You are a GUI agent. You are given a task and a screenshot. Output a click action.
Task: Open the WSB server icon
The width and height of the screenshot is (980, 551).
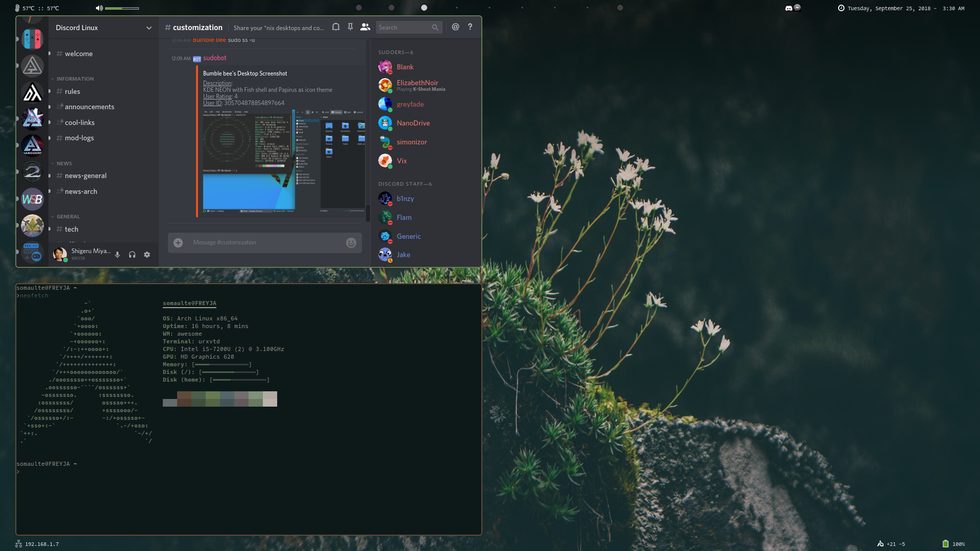point(32,199)
